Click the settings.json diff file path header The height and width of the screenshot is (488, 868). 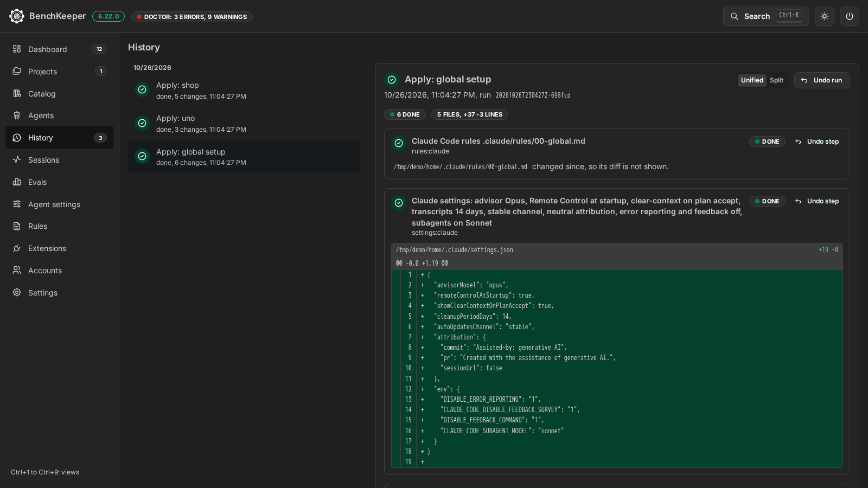(455, 250)
